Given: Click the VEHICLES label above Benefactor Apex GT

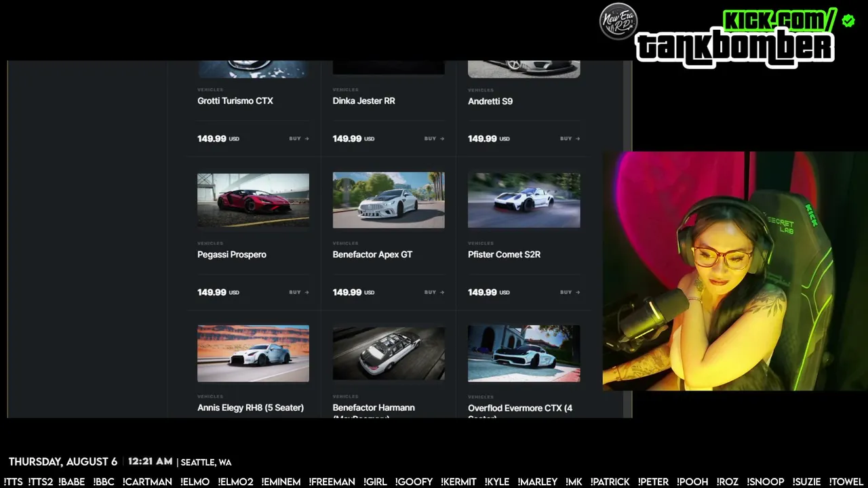Looking at the screenshot, I should [345, 243].
